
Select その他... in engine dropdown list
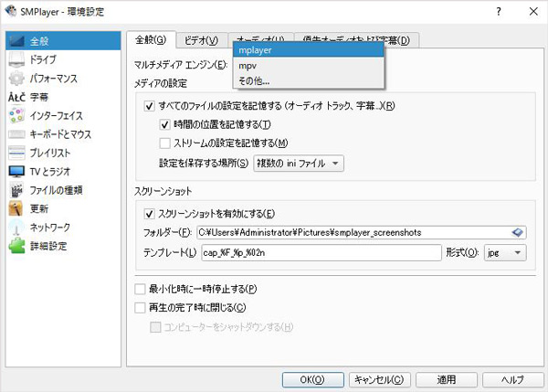[x=309, y=81]
